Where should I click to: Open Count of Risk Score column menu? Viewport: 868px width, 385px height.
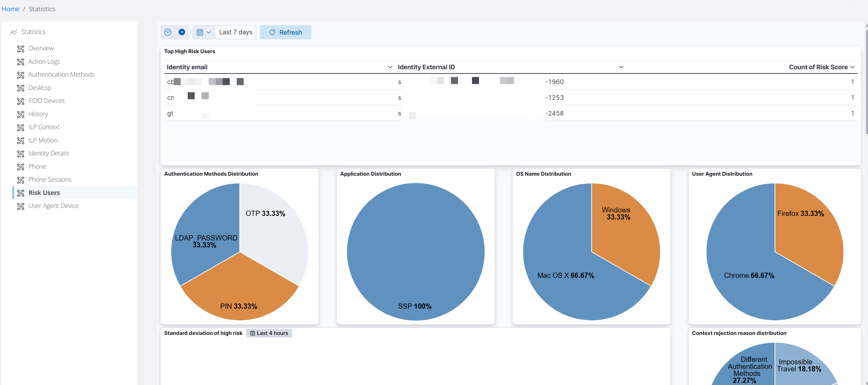point(853,67)
